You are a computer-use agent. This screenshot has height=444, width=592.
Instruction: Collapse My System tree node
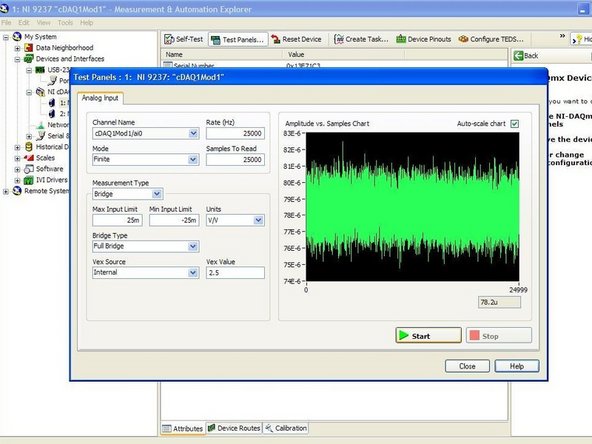(x=6, y=37)
